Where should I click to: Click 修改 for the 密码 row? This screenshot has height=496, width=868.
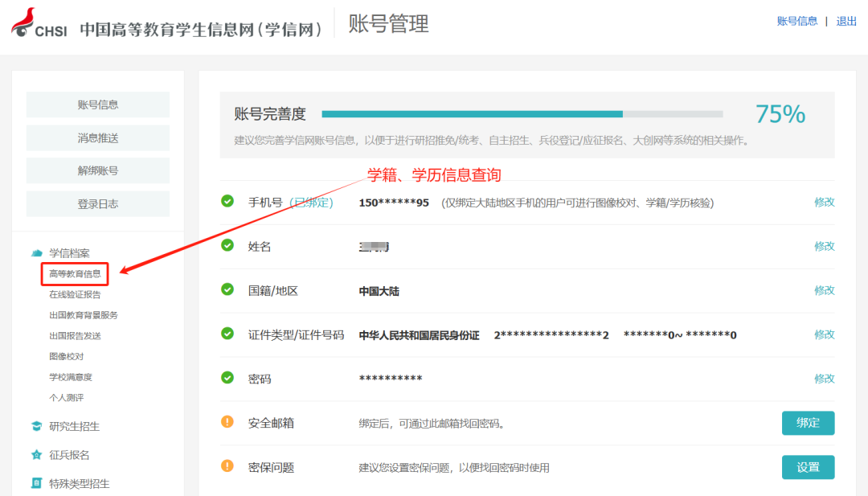tap(825, 379)
